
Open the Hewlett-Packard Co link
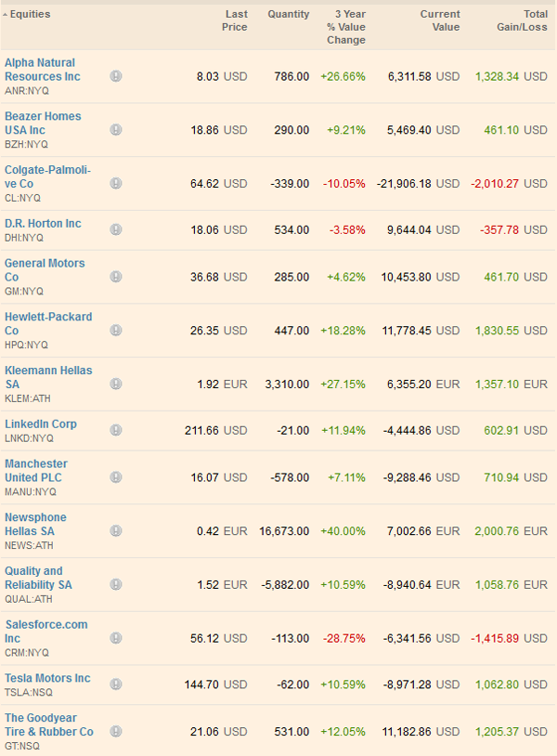pos(48,323)
